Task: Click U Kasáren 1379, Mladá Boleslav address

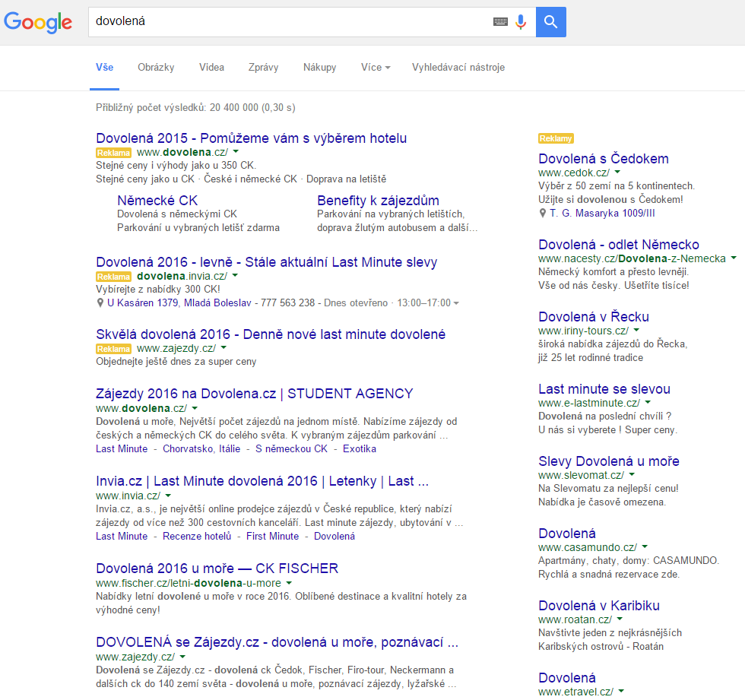Action: (x=179, y=303)
